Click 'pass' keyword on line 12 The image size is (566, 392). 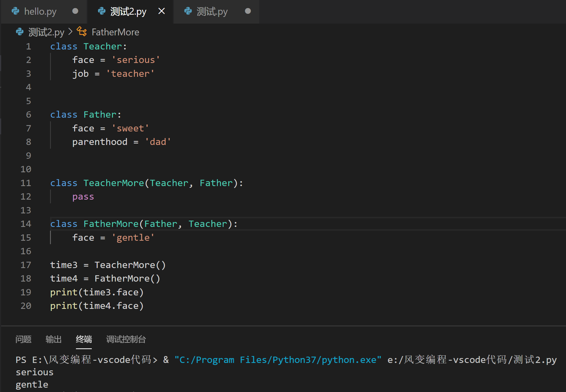point(83,197)
